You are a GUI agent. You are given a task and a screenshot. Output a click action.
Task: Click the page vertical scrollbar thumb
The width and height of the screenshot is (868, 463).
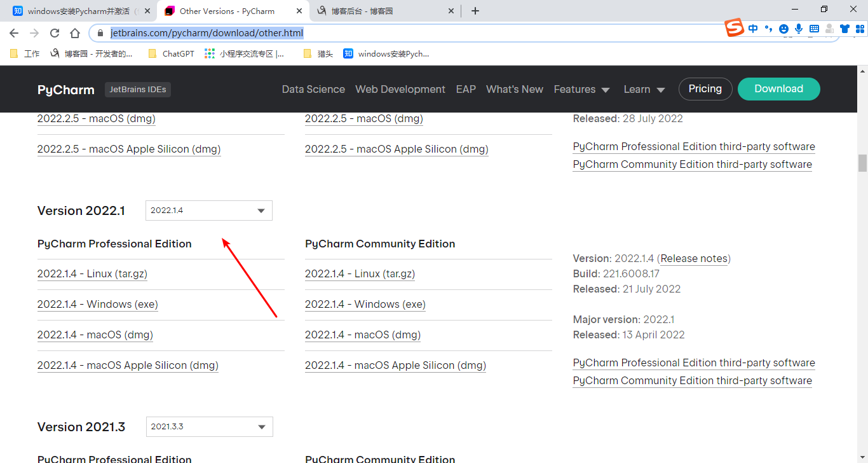pyautogui.click(x=862, y=163)
